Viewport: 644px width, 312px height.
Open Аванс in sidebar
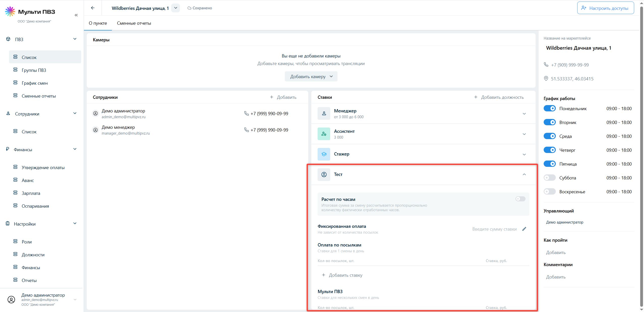coord(28,180)
